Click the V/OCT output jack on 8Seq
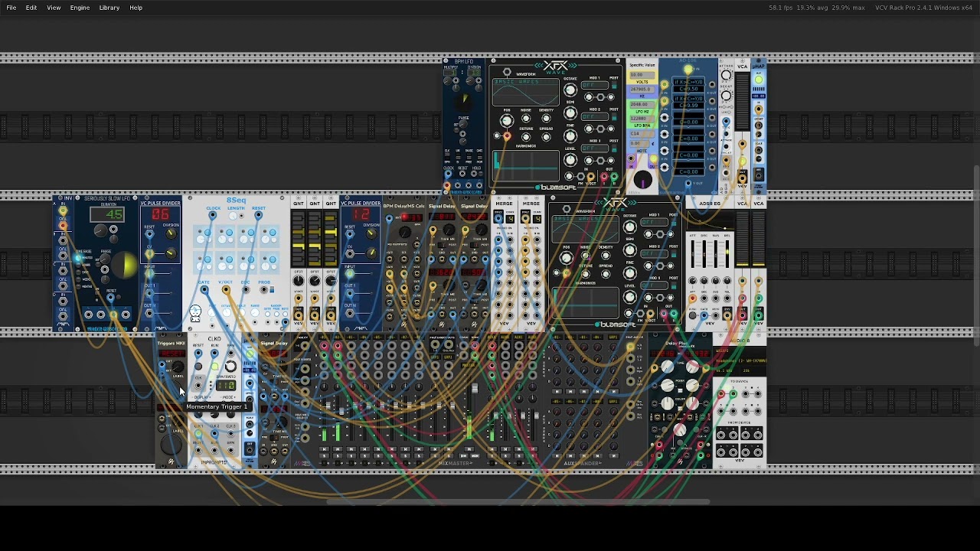The image size is (980, 551). [x=226, y=289]
